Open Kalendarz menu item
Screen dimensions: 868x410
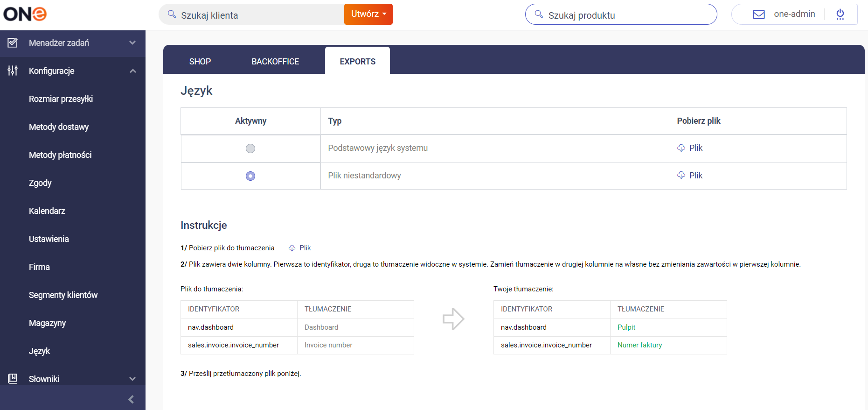point(47,211)
